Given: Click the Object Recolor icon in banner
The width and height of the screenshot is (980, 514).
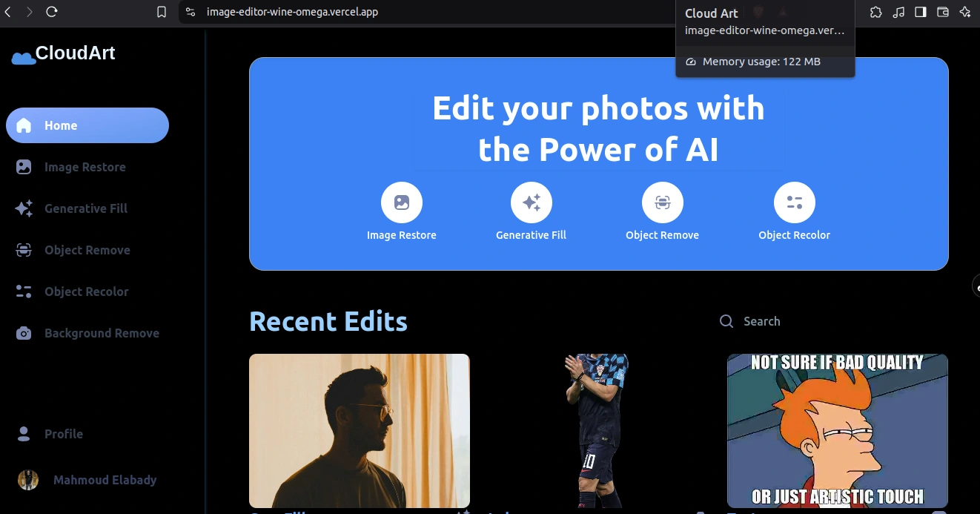Looking at the screenshot, I should (x=795, y=202).
